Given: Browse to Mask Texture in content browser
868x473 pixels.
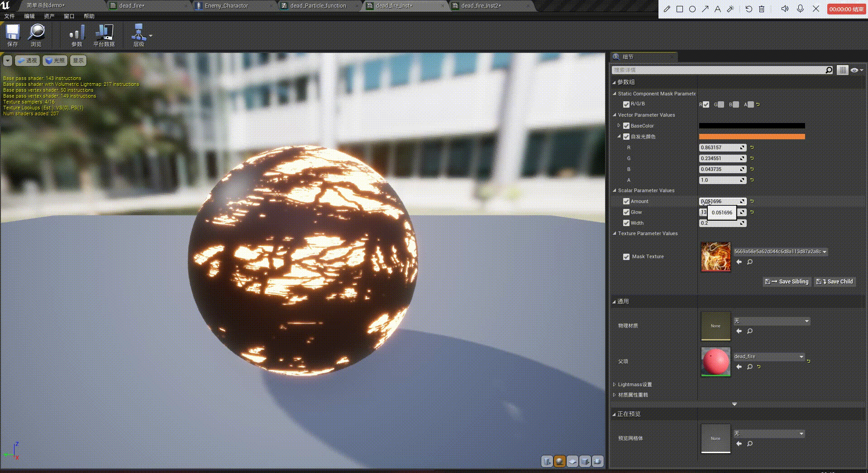Looking at the screenshot, I should tap(750, 262).
